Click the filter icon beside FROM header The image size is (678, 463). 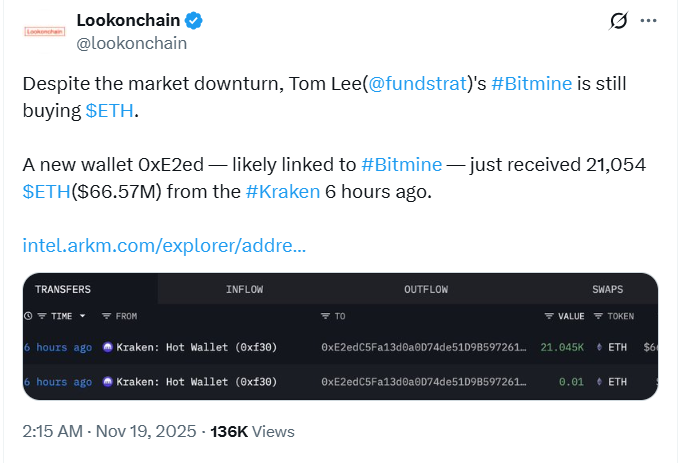coord(107,316)
